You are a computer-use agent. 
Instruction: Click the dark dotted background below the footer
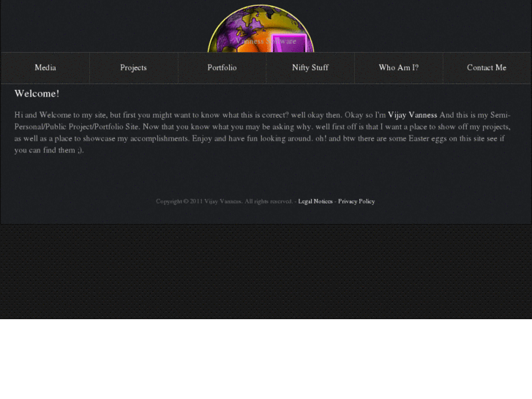pyautogui.click(x=266, y=272)
